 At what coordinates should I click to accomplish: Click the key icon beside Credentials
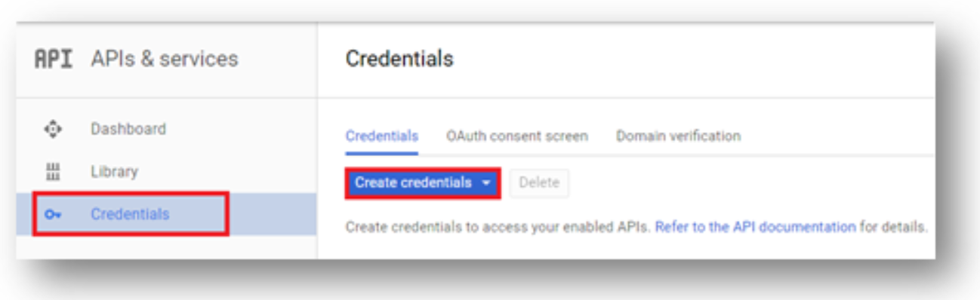pos(52,215)
